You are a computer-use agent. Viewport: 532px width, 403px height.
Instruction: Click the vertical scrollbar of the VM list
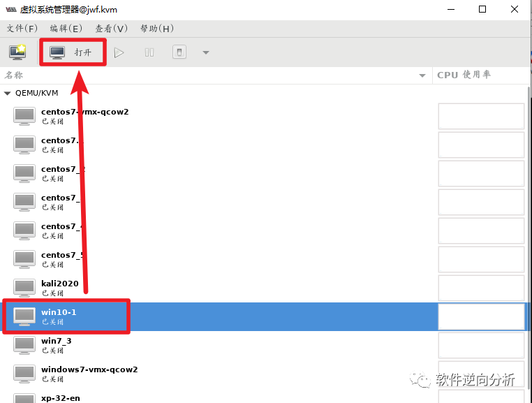pos(529,237)
